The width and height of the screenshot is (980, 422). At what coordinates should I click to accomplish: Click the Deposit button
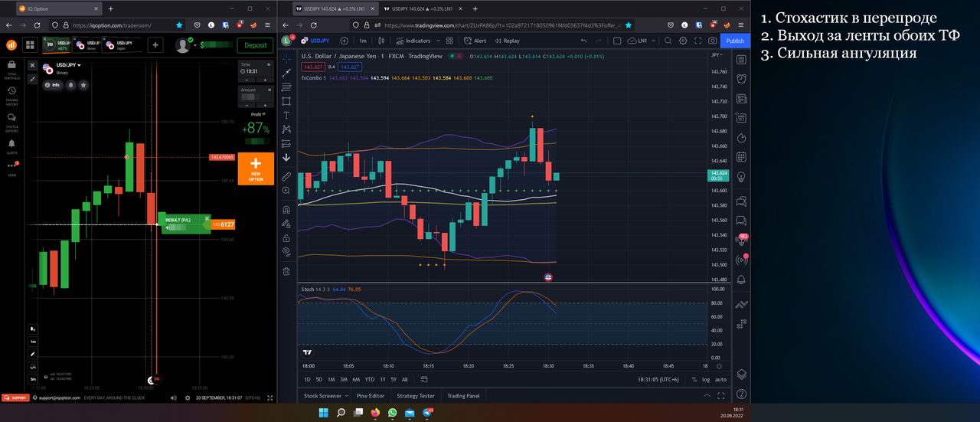click(256, 45)
